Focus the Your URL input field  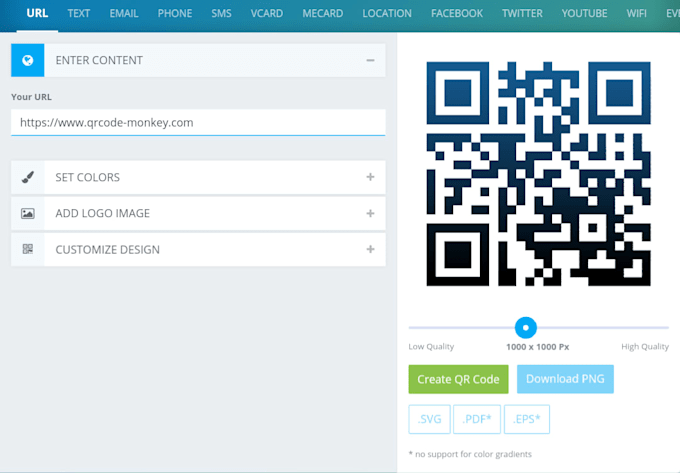point(198,123)
